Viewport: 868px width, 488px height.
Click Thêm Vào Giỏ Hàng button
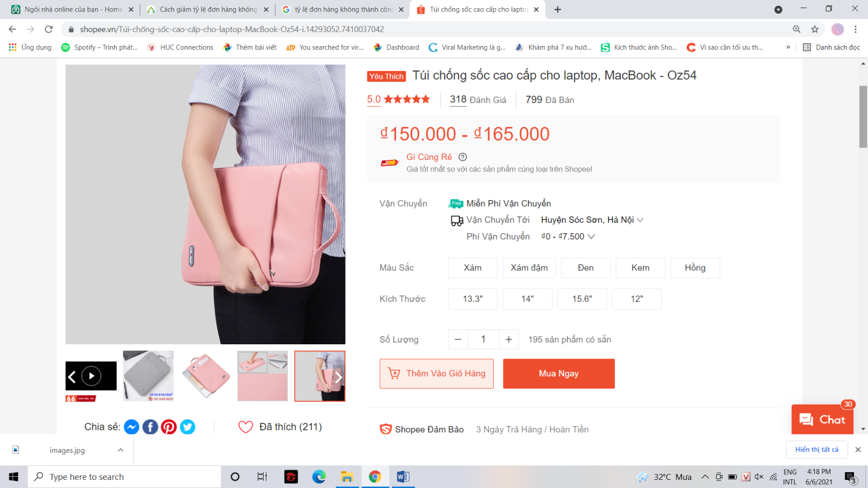coord(437,374)
